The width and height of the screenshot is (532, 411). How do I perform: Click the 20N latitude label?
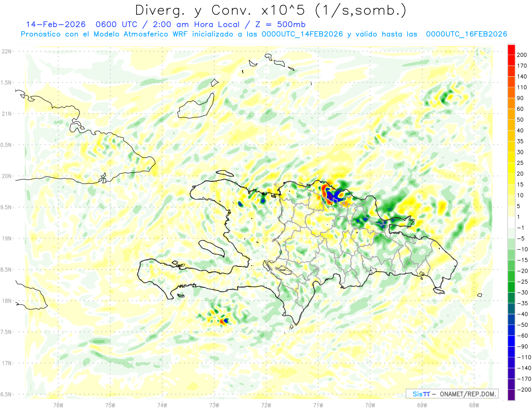pos(7,176)
